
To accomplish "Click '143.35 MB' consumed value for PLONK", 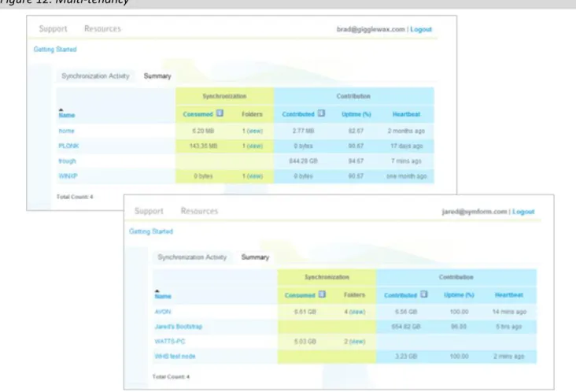I will coord(203,146).
